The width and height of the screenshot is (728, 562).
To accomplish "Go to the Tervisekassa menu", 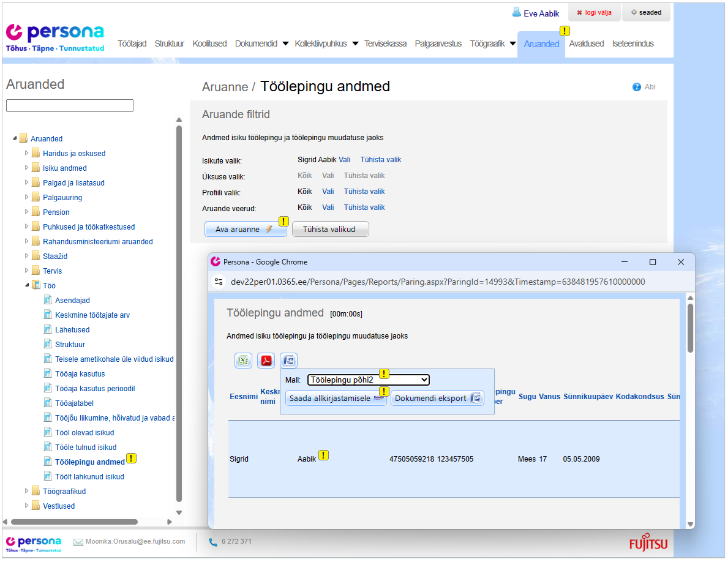I will 385,43.
